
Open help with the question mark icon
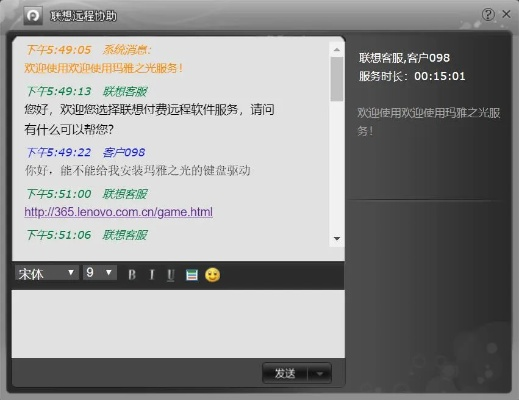[x=488, y=14]
